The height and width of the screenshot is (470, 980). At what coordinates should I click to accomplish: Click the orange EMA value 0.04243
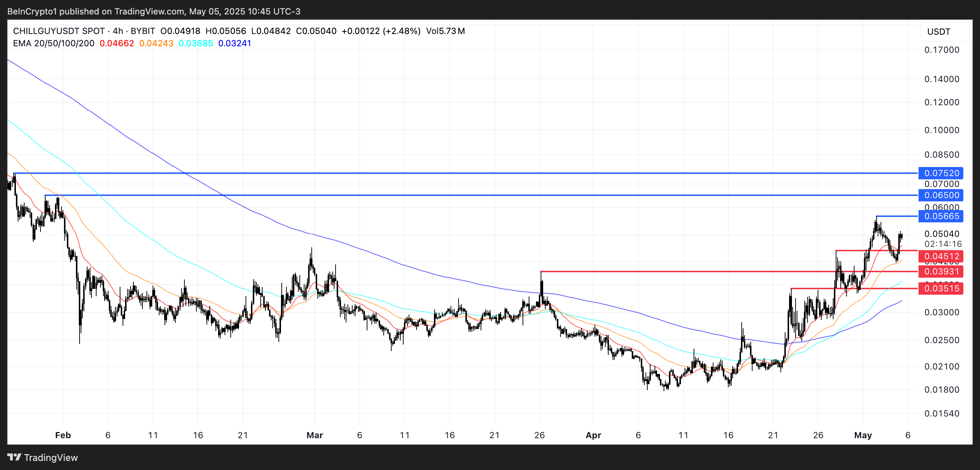(x=156, y=43)
